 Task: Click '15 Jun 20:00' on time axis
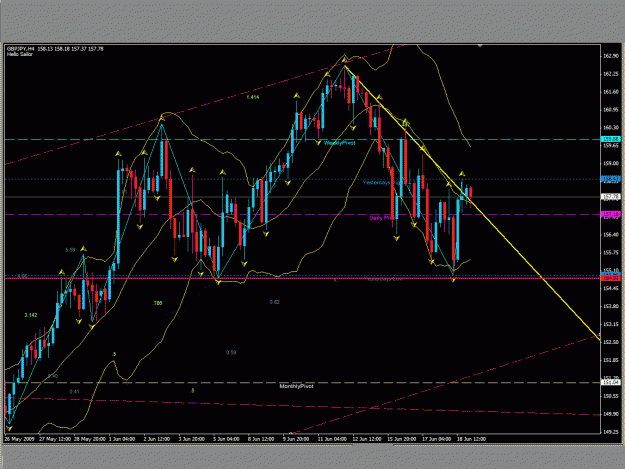point(402,439)
